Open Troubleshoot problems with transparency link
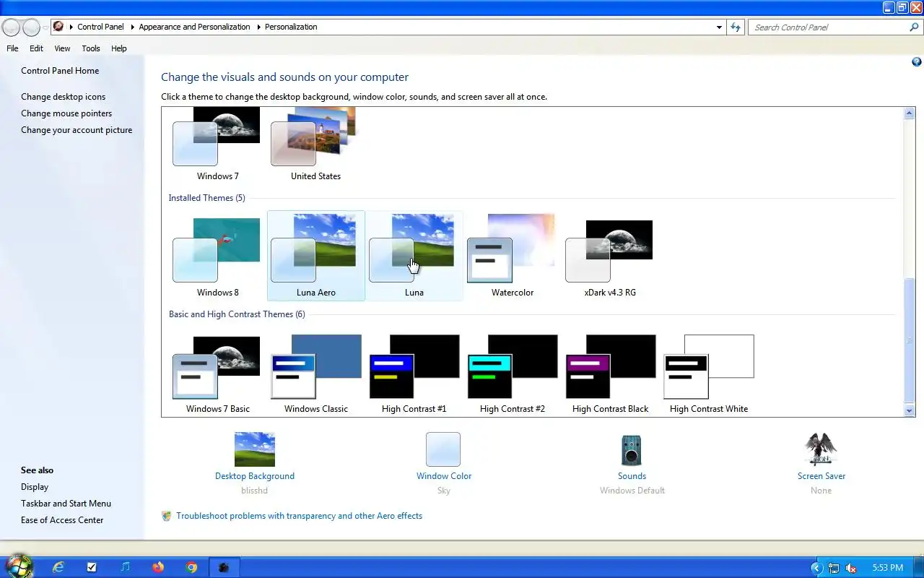 click(x=299, y=516)
